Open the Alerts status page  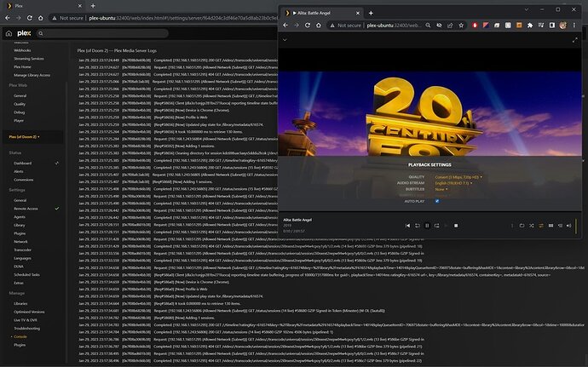click(x=19, y=171)
